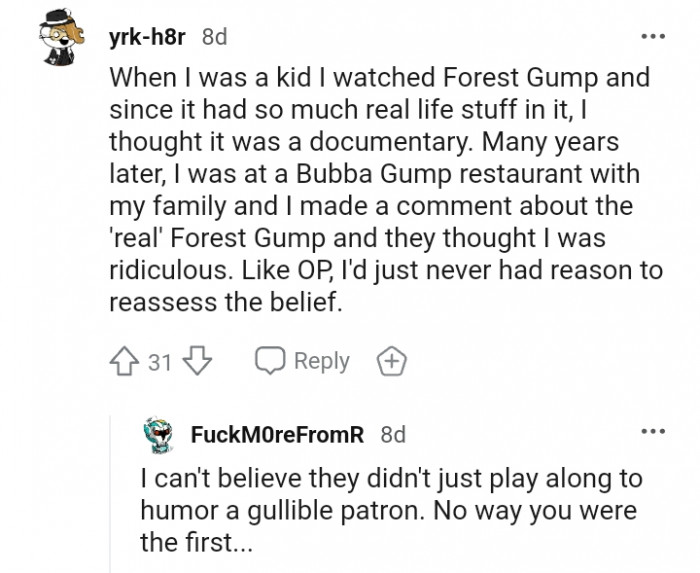Click the 8d timestamp beside FuckM0reFromR
The image size is (700, 573).
393,435
